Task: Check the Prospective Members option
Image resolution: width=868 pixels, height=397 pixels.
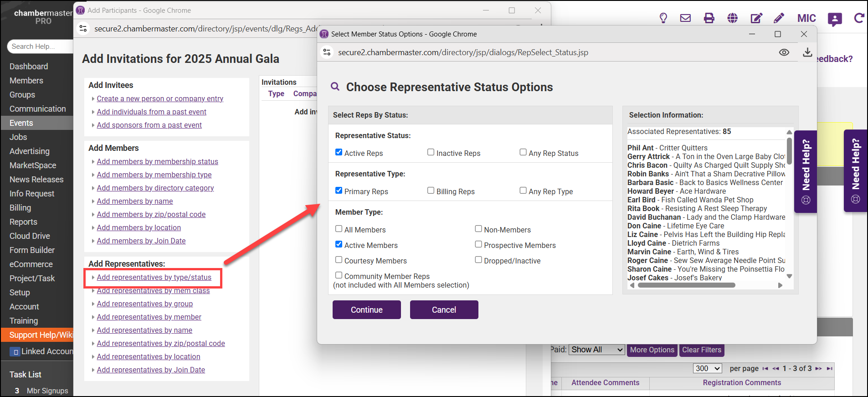Action: coord(478,244)
